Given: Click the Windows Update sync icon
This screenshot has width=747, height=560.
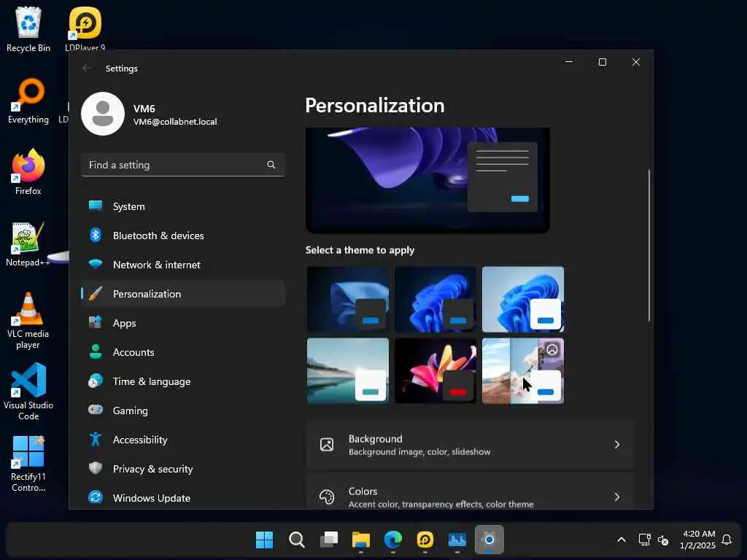Looking at the screenshot, I should [96, 497].
